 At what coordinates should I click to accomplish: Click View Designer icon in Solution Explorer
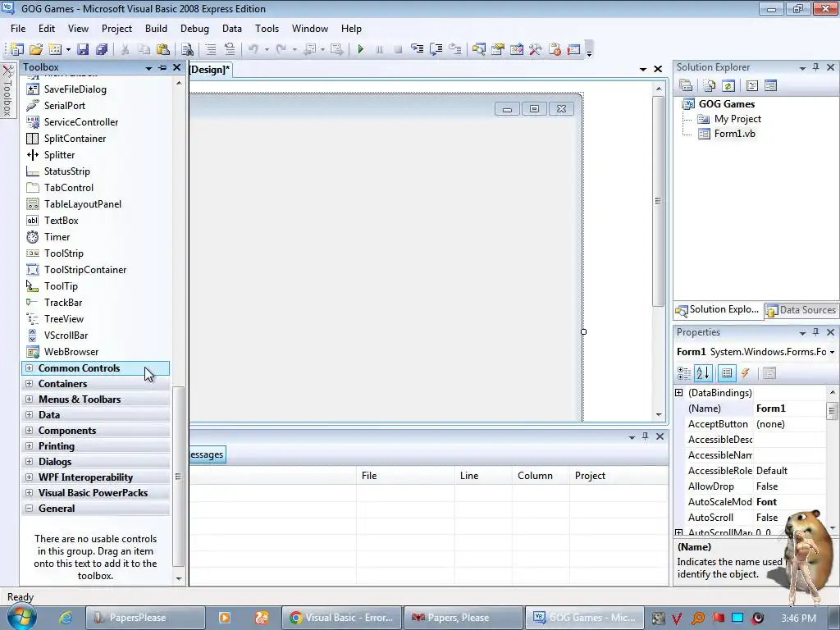tap(770, 85)
